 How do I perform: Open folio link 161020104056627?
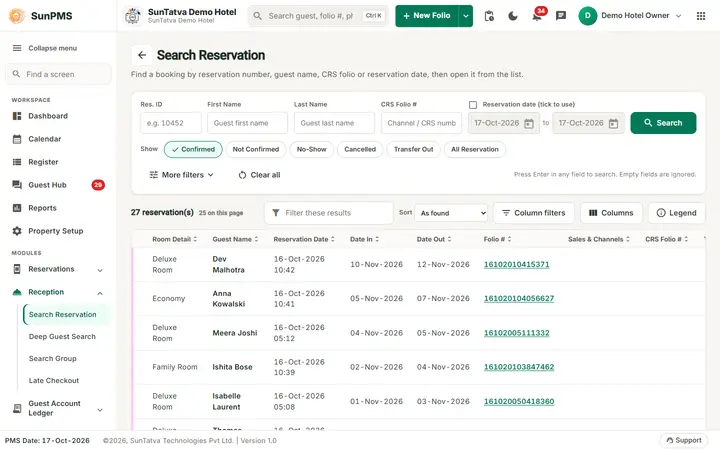click(519, 298)
